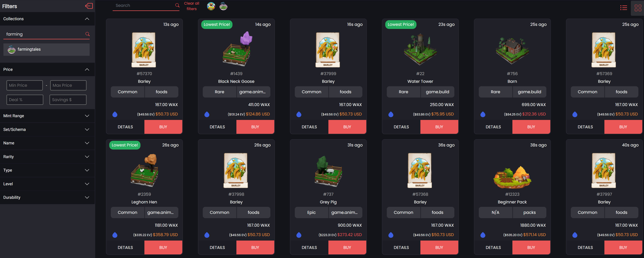The image size is (644, 258).
Task: Click the farmer avatar filter chip
Action: 211,6
